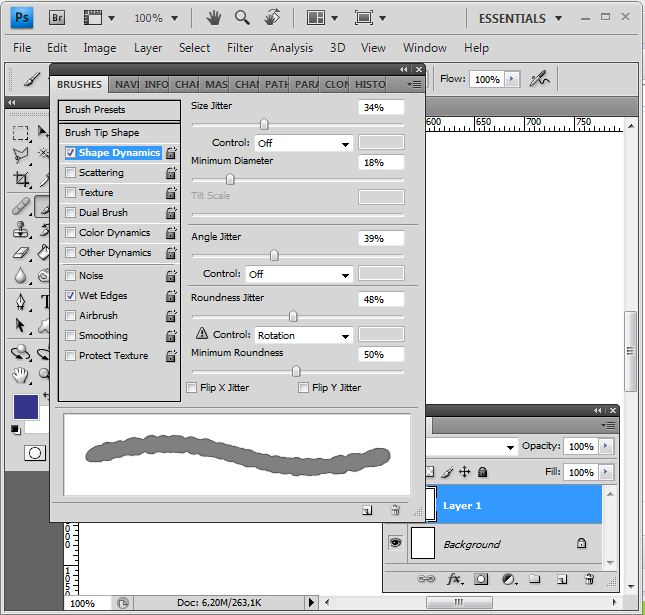This screenshot has width=645, height=615.
Task: Select the 3D Rotate tool
Action: [x=20, y=353]
